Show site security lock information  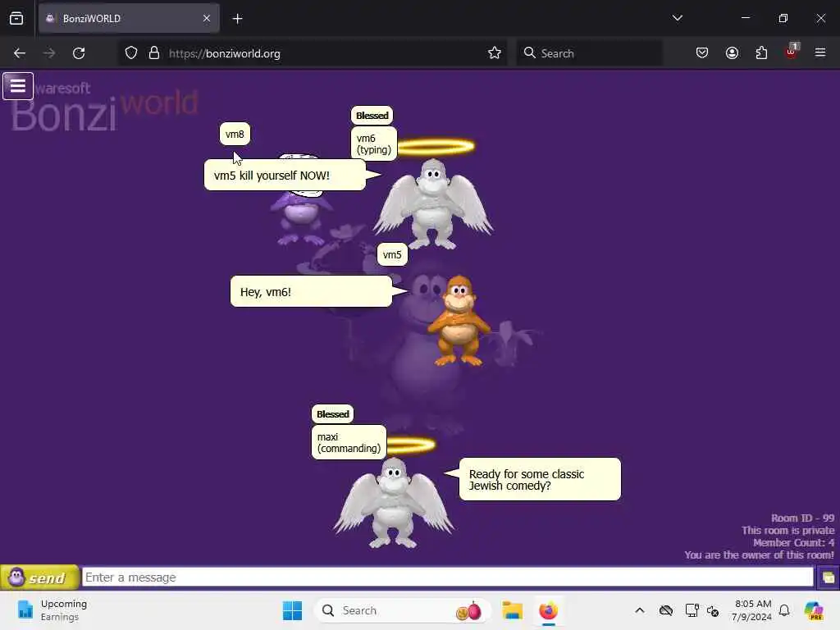pyautogui.click(x=154, y=53)
